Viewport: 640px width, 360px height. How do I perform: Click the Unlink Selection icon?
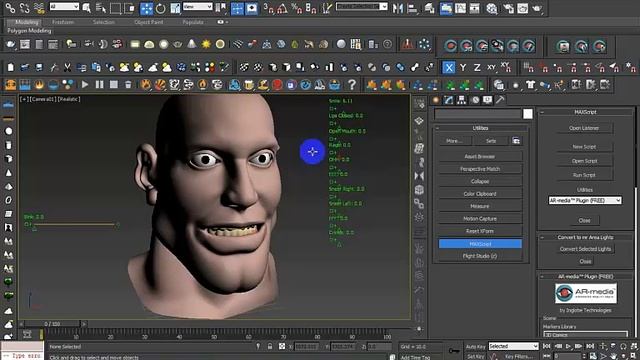pos(25,8)
